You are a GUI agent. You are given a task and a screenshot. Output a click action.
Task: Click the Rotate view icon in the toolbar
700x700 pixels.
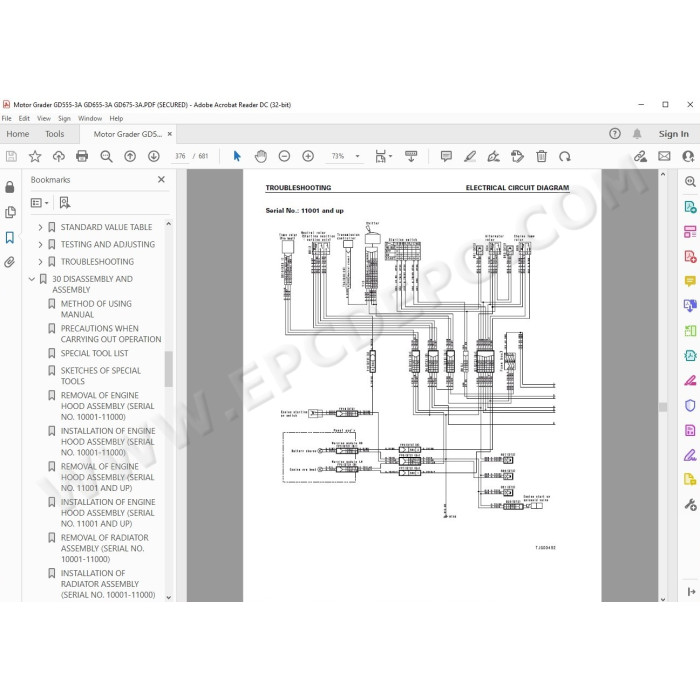(x=565, y=156)
